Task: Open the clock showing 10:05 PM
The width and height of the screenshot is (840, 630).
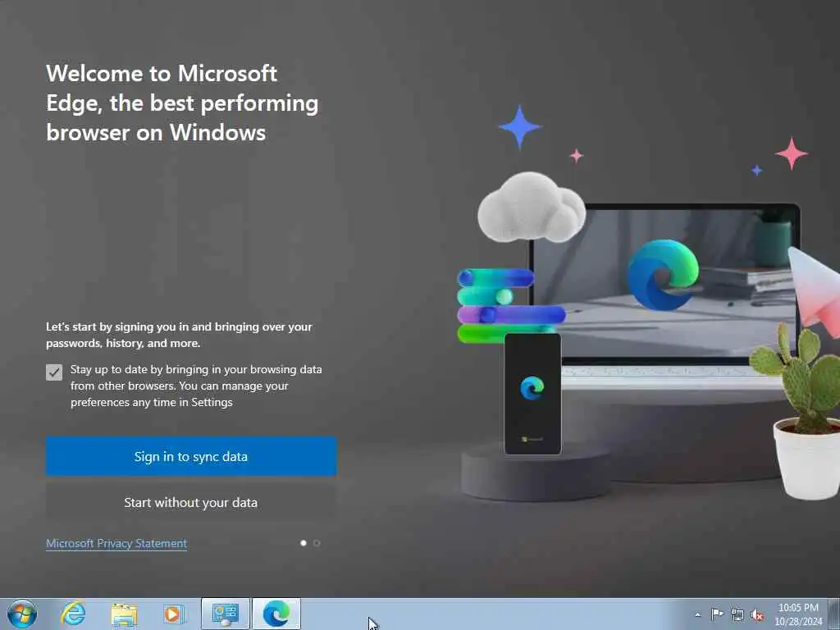Action: (798, 614)
